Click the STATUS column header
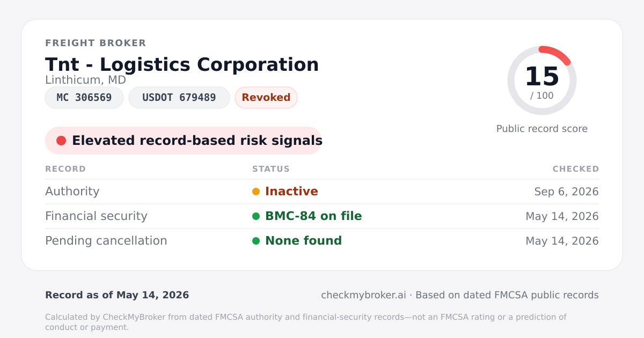 tap(271, 169)
